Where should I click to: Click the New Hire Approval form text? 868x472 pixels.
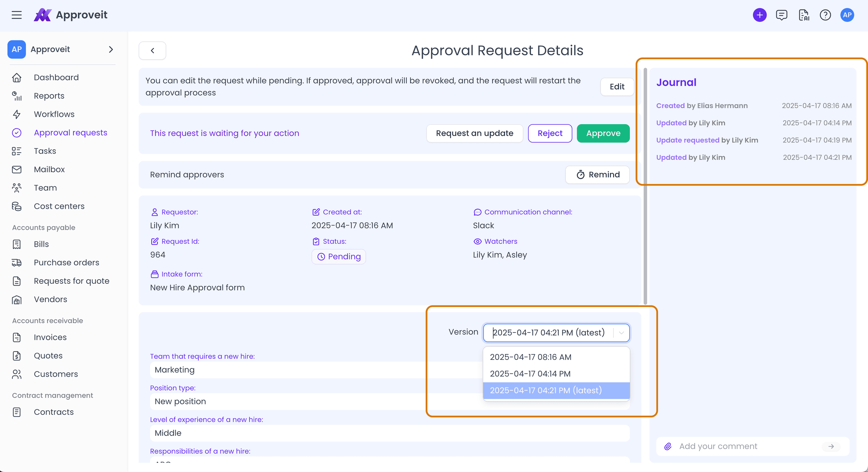point(197,288)
